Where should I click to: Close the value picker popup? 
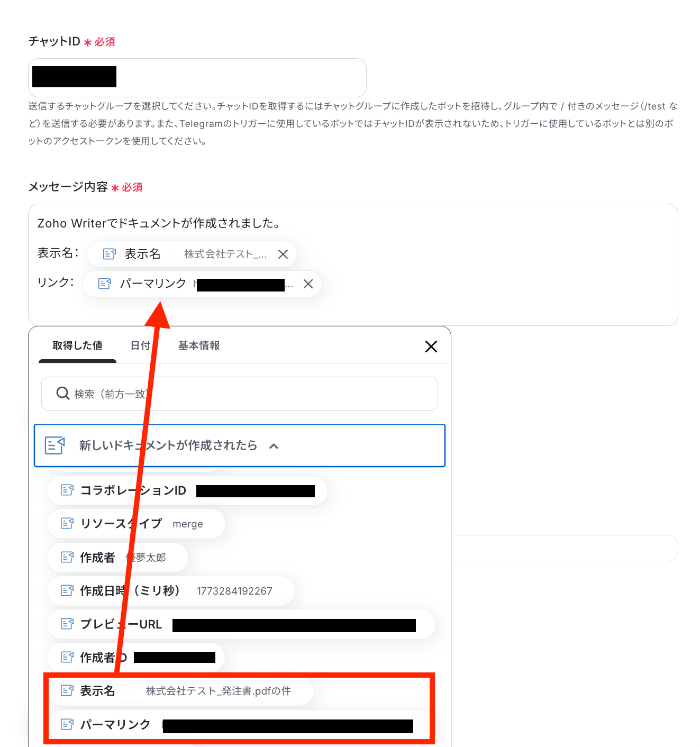431,347
